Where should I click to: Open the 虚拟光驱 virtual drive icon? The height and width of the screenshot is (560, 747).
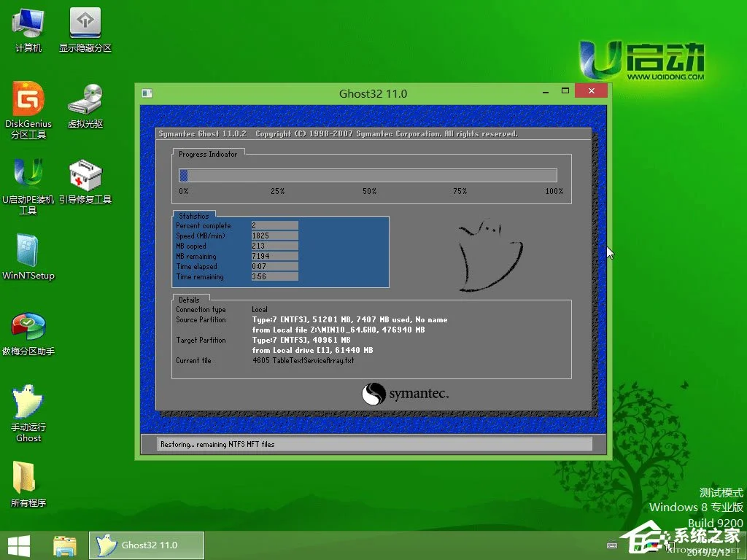85,106
